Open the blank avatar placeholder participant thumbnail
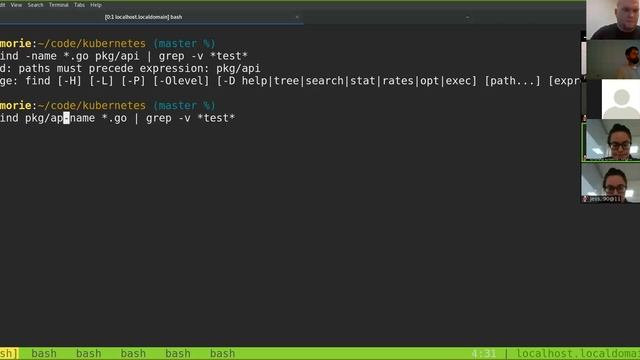The image size is (640, 360). pyautogui.click(x=621, y=99)
